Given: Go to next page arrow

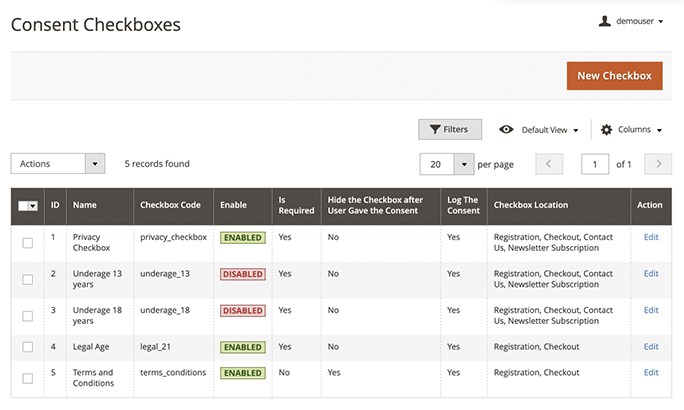Looking at the screenshot, I should (x=657, y=164).
